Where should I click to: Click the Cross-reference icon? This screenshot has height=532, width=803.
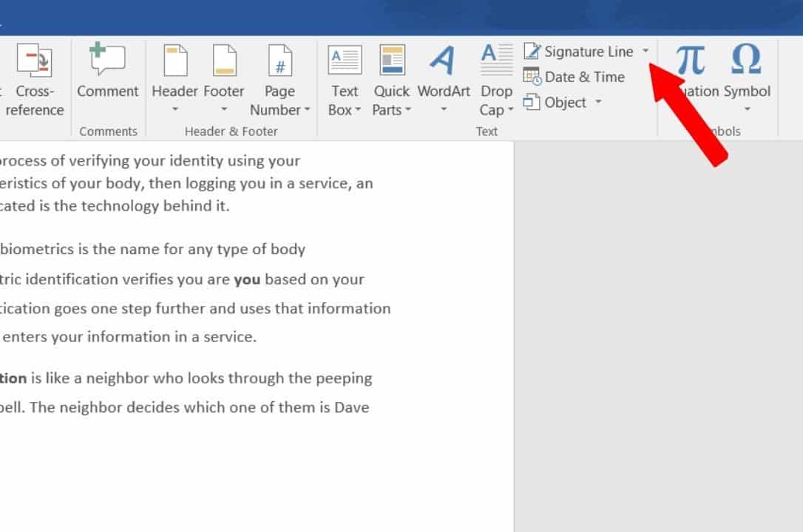point(34,61)
